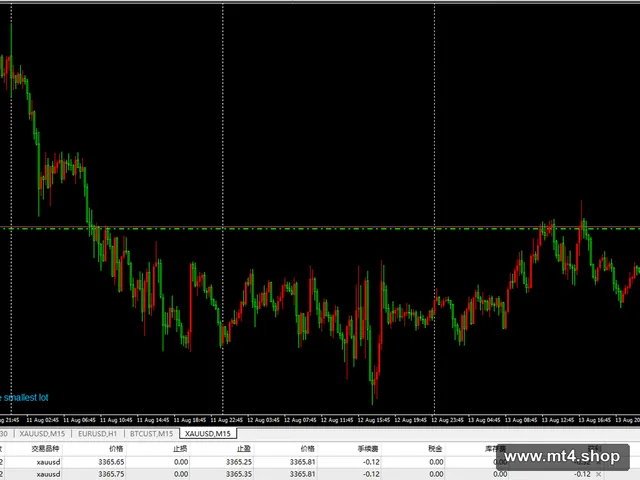The image size is (640, 480).
Task: Select xauusd symbol in the 3365.65 row
Action: point(48,462)
